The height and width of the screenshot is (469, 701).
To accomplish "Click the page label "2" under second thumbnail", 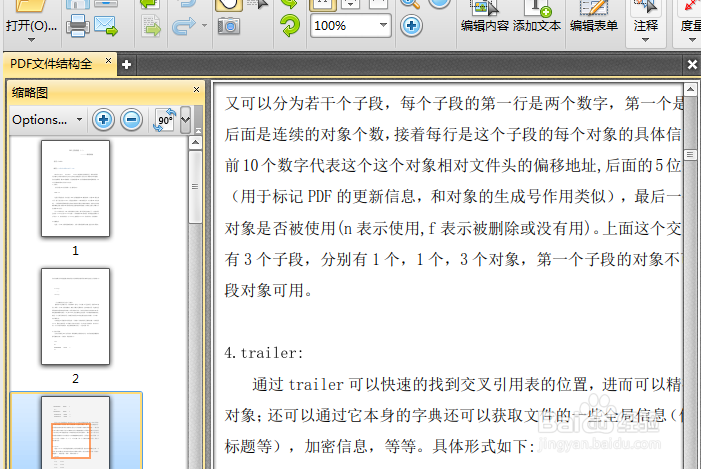I will [75, 379].
